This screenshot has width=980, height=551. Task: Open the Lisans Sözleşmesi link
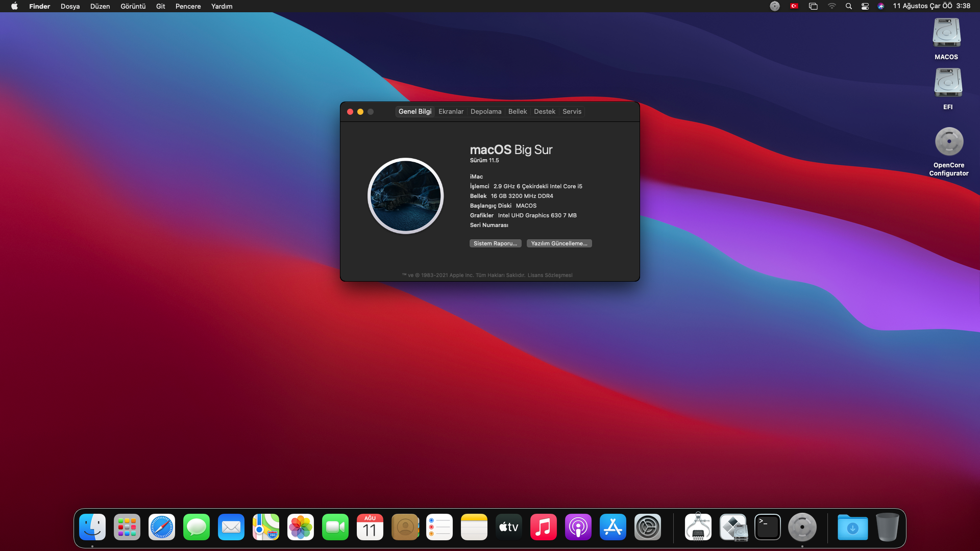click(550, 275)
